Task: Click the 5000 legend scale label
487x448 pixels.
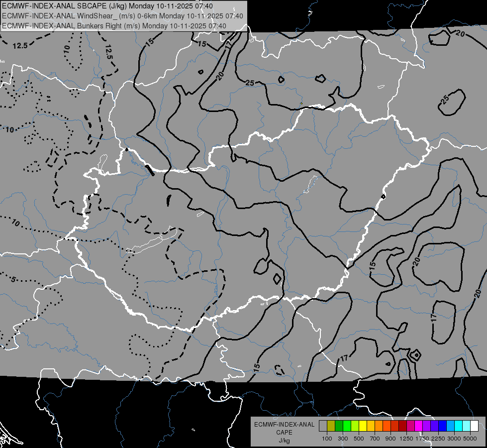Action: coord(470,439)
